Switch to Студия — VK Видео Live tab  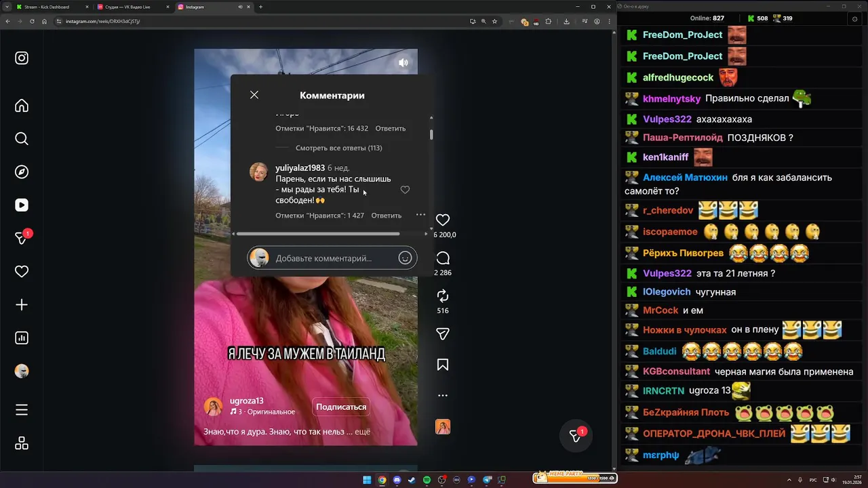tap(133, 7)
